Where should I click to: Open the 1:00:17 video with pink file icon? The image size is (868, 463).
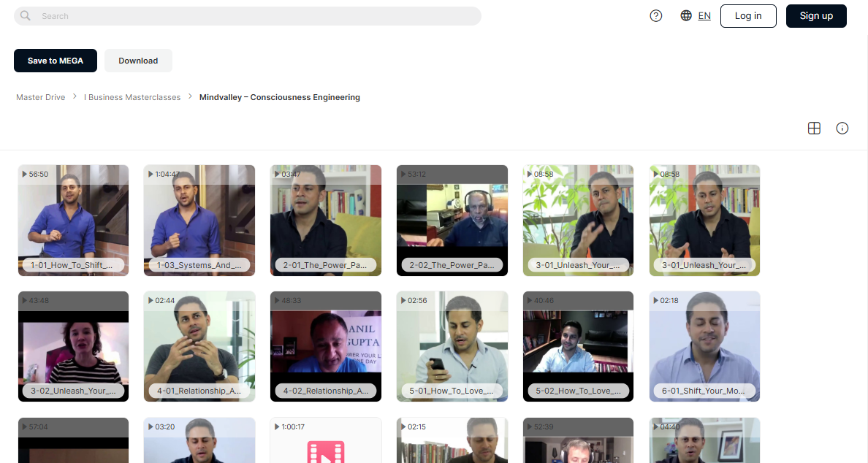tap(326, 440)
